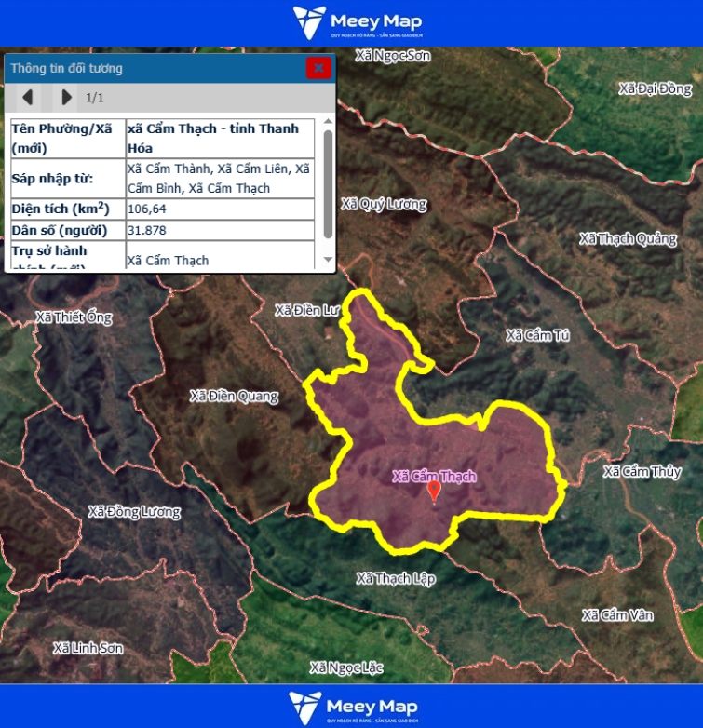Click the Xã Quý Lương map label
703x728 pixels.
[x=384, y=204]
